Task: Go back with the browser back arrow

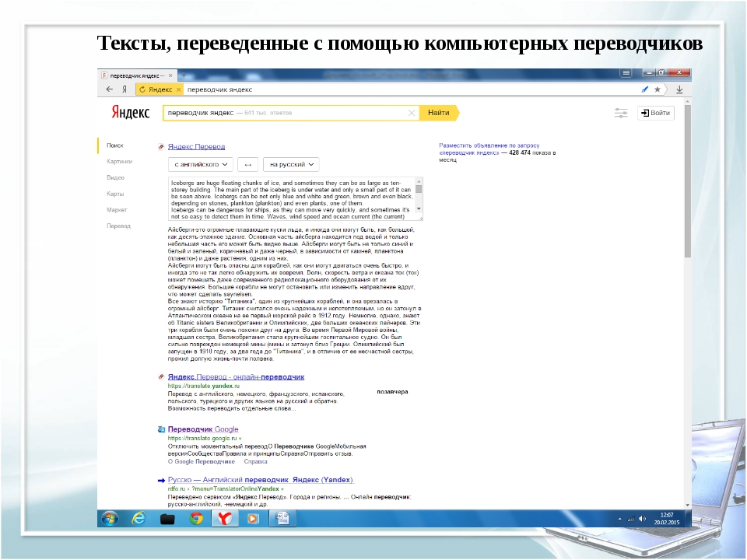Action: [x=110, y=89]
